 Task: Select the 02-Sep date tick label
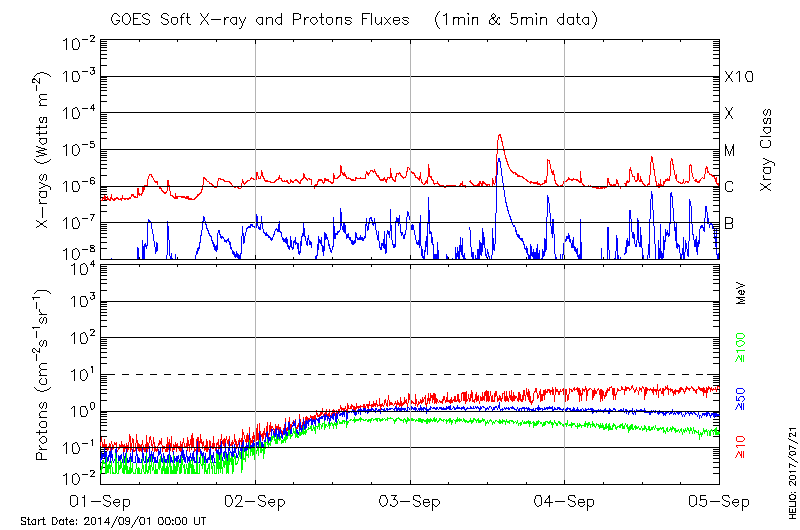[255, 501]
